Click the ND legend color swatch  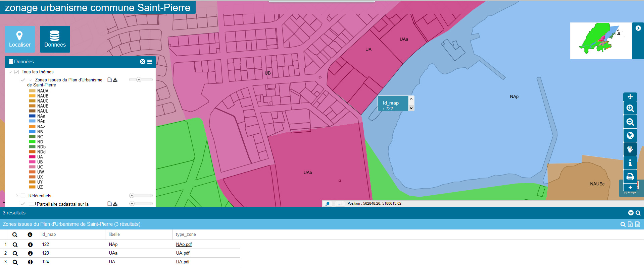tap(32, 142)
